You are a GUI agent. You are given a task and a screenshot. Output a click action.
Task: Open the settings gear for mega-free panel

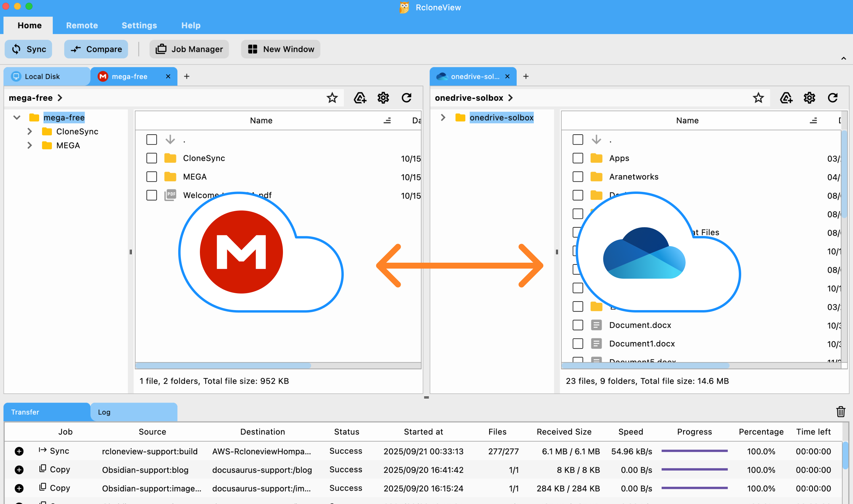click(x=383, y=98)
